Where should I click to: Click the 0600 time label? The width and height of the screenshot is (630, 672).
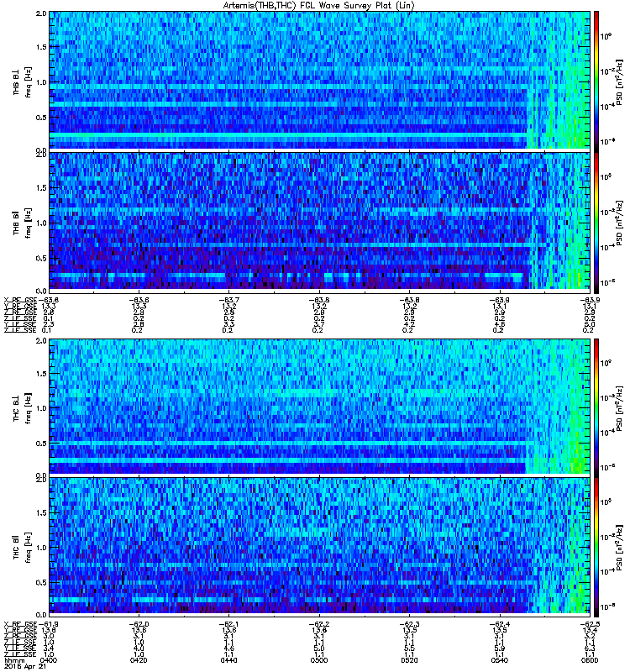(590, 660)
